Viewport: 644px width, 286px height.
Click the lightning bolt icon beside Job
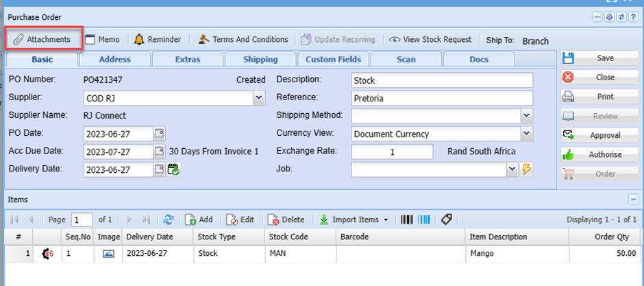(x=527, y=169)
